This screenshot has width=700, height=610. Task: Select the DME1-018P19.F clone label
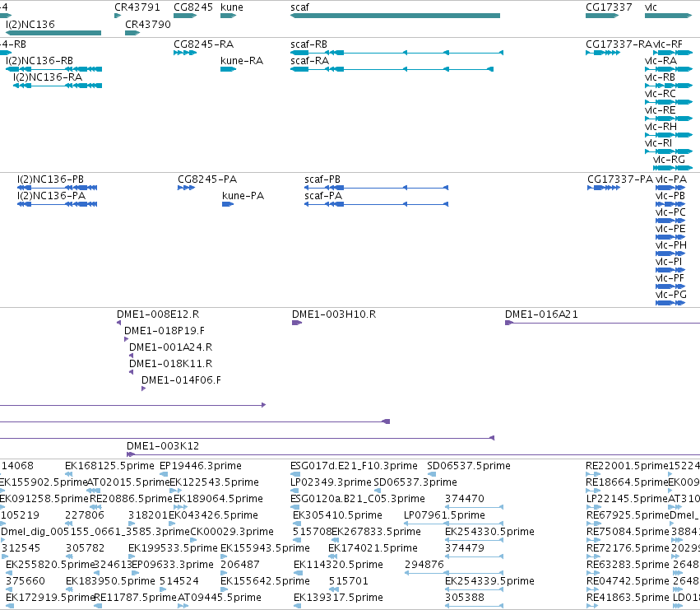[165, 331]
